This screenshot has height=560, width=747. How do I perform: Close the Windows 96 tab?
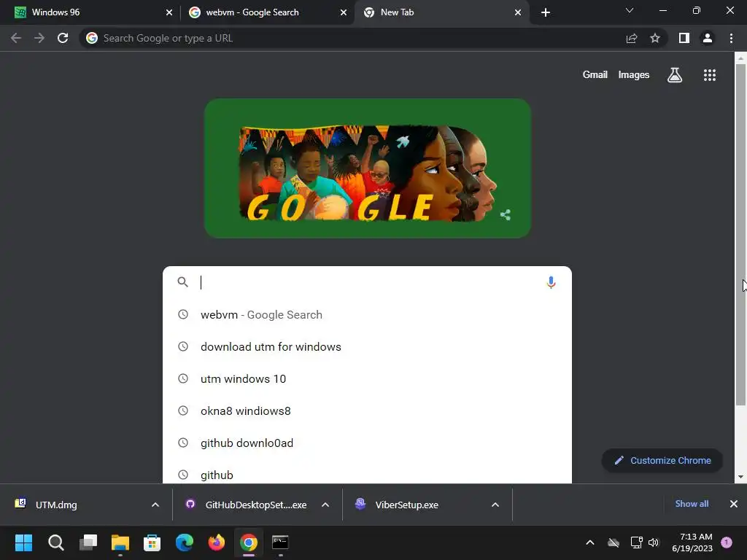coord(169,12)
